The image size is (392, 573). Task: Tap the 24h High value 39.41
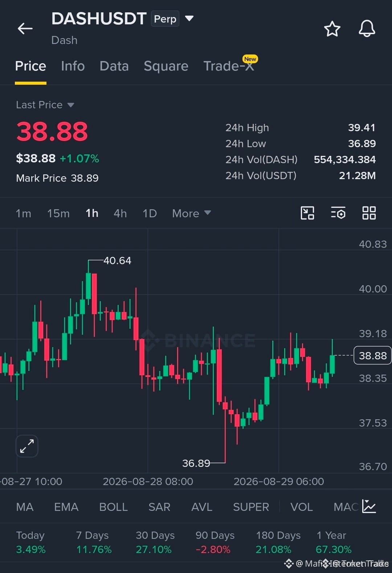click(x=362, y=128)
